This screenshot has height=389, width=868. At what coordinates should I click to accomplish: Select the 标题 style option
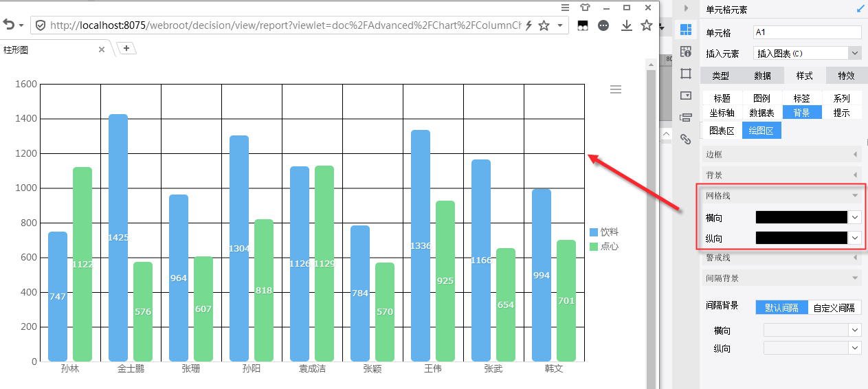click(x=722, y=98)
